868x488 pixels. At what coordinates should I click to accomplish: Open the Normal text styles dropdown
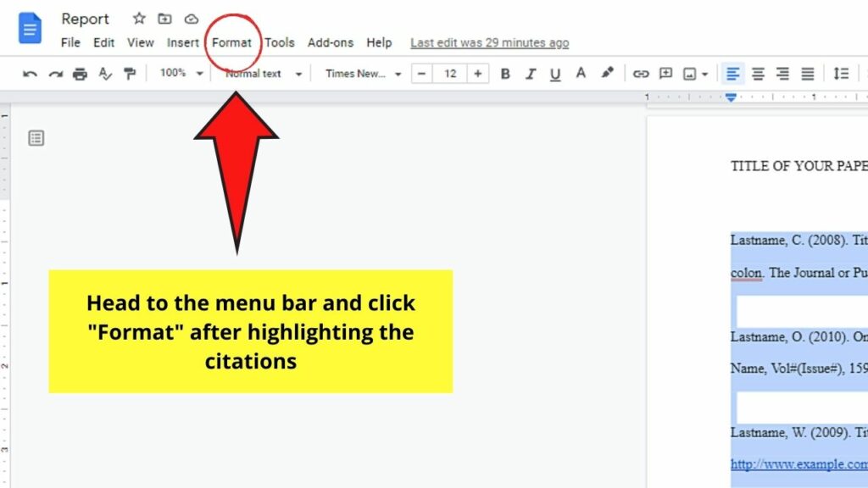tap(263, 74)
